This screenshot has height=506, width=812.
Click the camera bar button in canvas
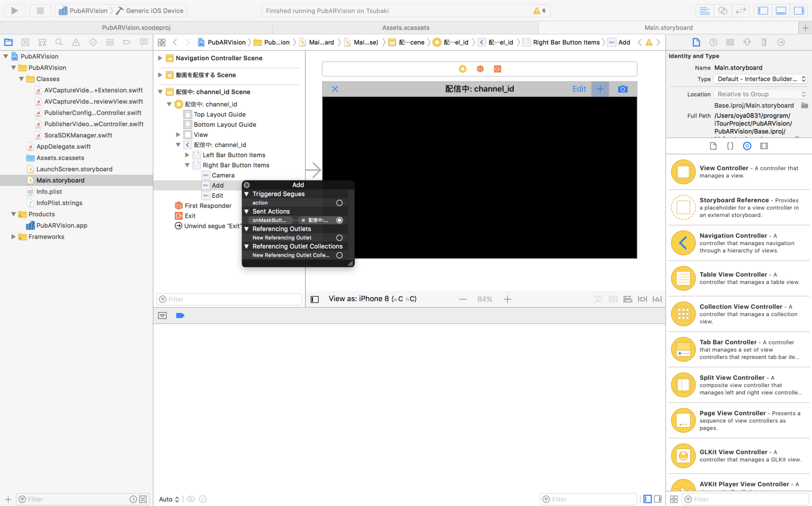click(623, 89)
